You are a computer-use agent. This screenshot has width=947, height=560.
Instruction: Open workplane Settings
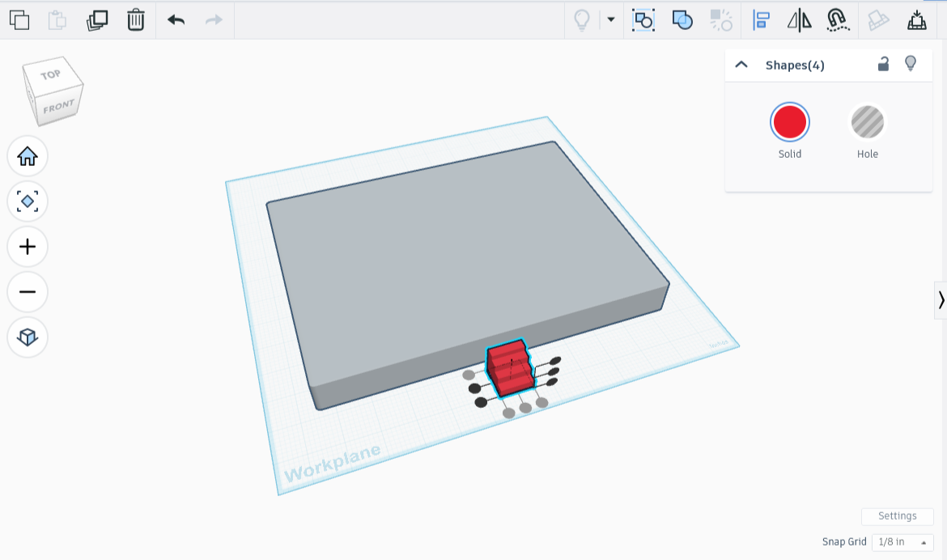tap(897, 516)
